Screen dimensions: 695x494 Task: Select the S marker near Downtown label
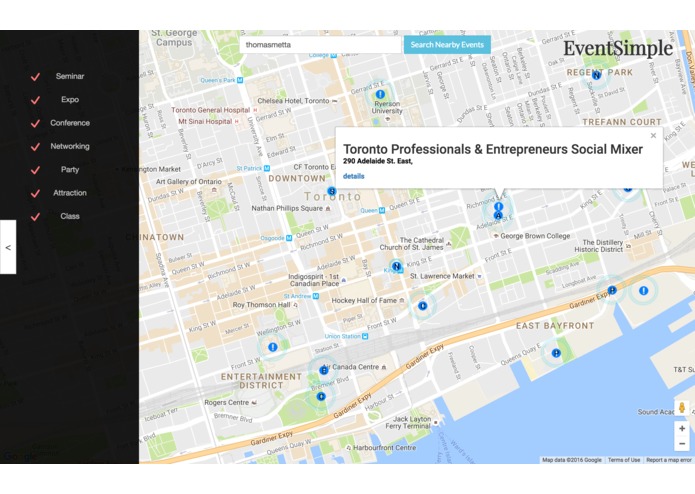(x=332, y=191)
